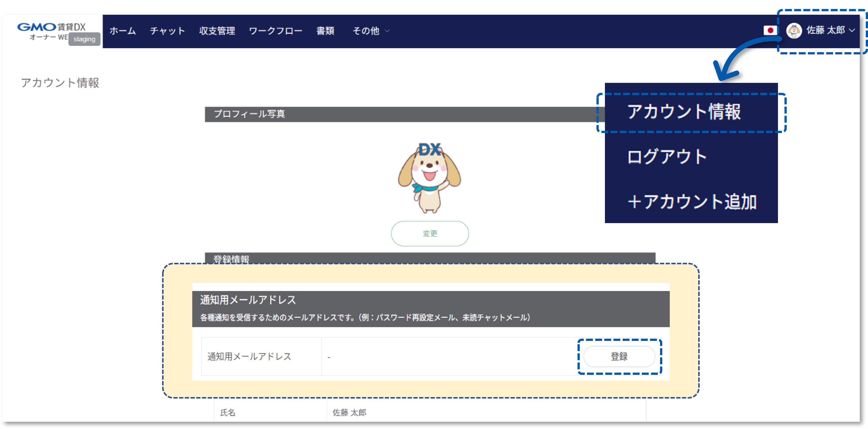
Task: Open the ワークフロー navigation item
Action: click(276, 31)
